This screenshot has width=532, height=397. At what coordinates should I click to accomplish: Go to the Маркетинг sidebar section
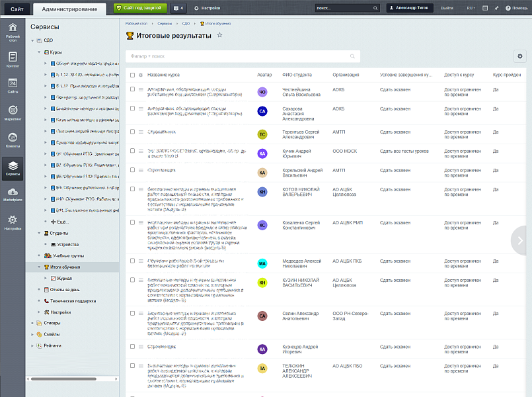pyautogui.click(x=13, y=112)
